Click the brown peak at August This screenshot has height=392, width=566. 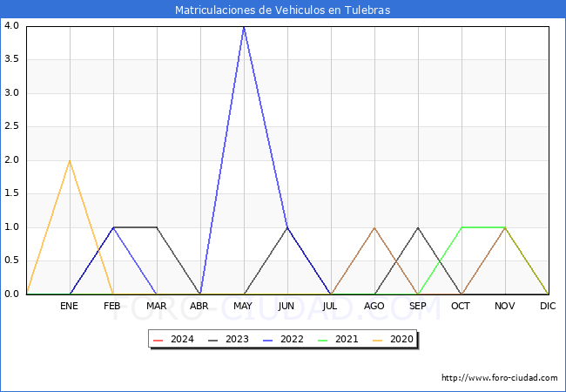coord(374,227)
